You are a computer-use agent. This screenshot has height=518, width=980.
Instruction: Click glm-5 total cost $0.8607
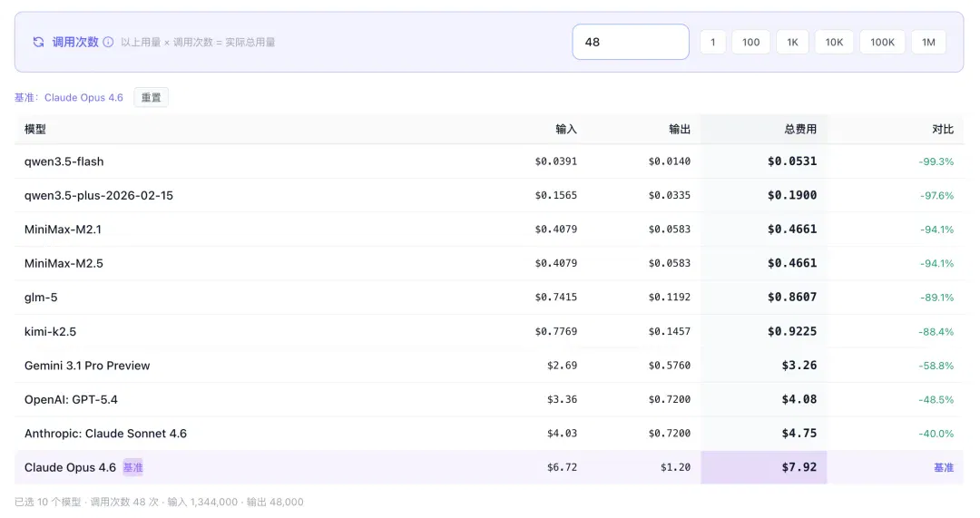(792, 298)
